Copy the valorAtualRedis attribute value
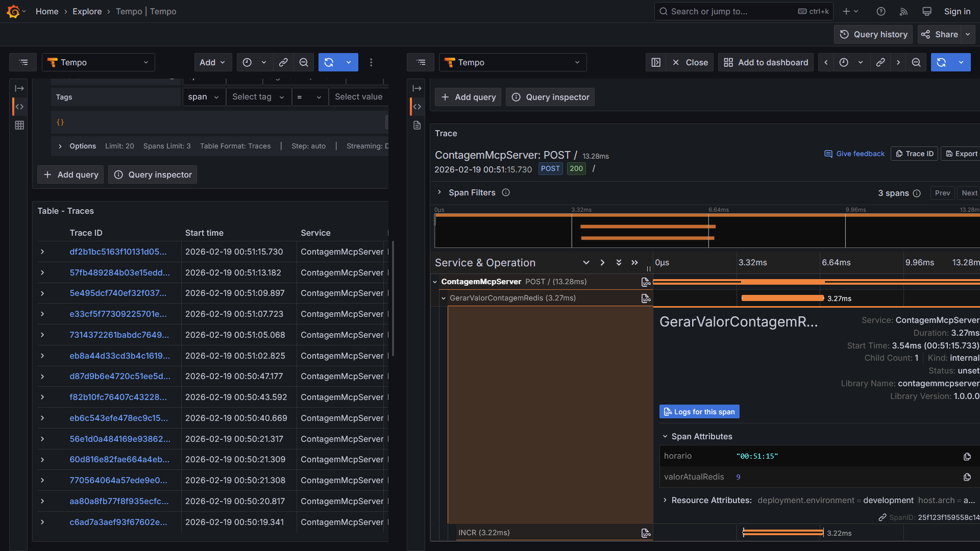Screen dimensions: 980x551 (x=967, y=477)
